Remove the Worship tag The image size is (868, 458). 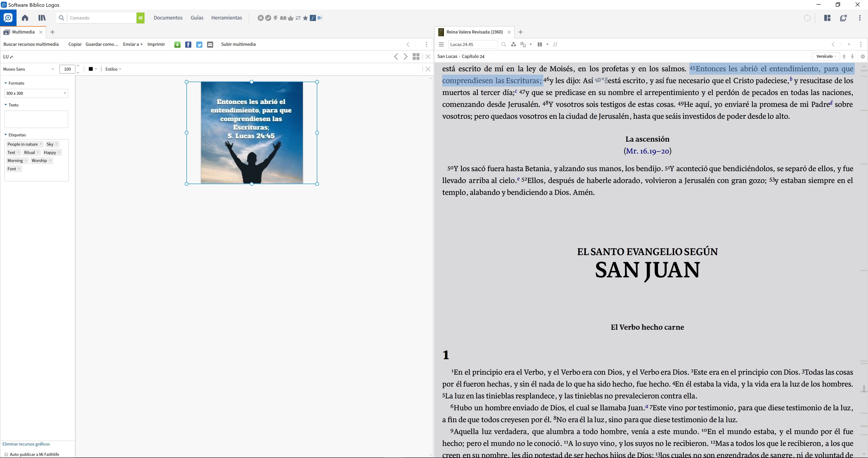tap(50, 161)
